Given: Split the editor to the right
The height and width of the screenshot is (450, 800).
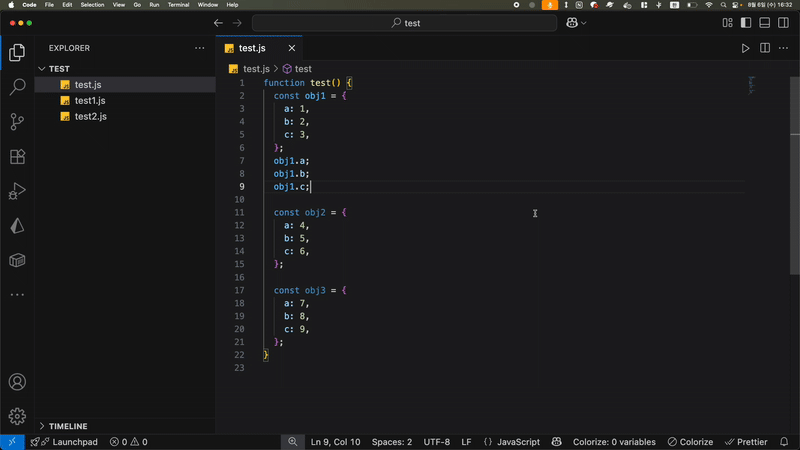Looking at the screenshot, I should point(765,48).
